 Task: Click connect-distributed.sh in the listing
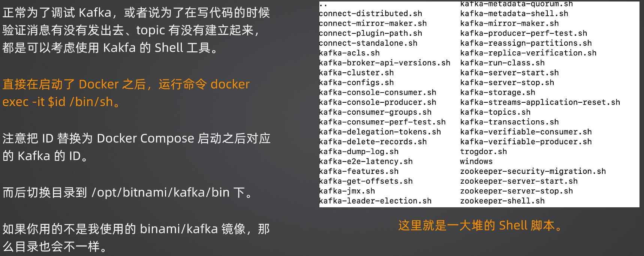370,13
